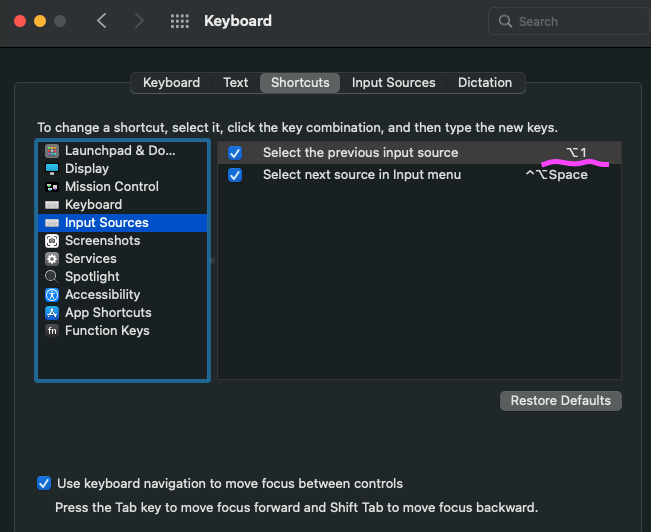The width and height of the screenshot is (651, 532).
Task: Go back with the left chevron button
Action: [102, 21]
